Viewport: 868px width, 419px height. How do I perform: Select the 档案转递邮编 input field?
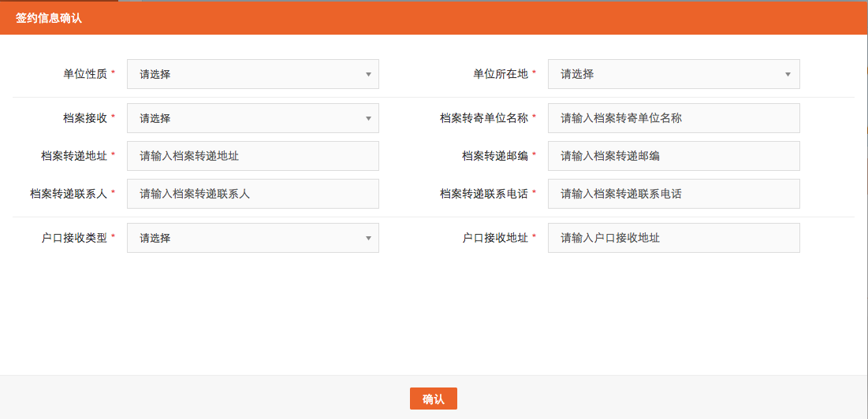coord(673,156)
